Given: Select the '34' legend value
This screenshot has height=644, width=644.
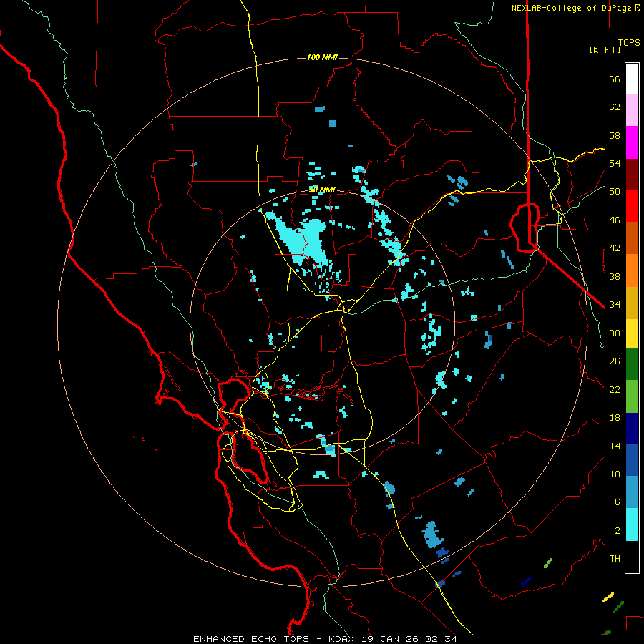Looking at the screenshot, I should 615,305.
